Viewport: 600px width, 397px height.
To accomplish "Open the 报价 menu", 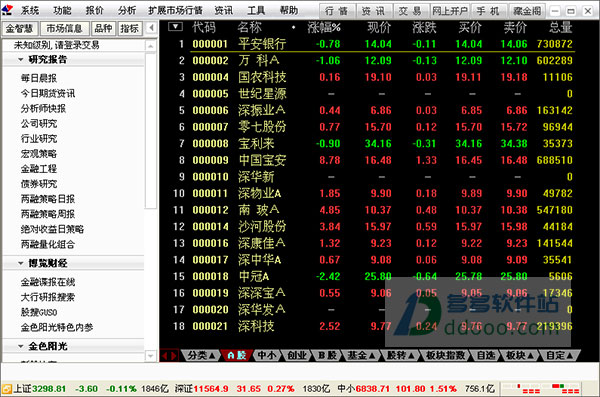I will (x=95, y=10).
